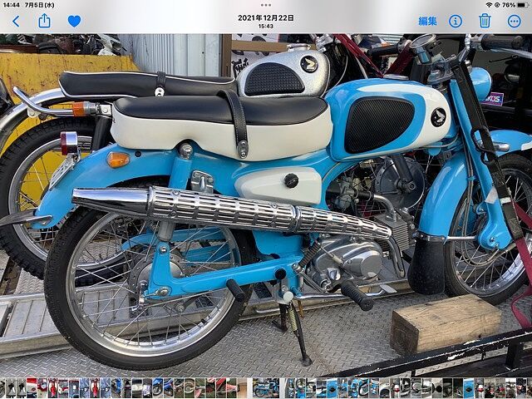Tap the main blue motorcycle photo

266,208
